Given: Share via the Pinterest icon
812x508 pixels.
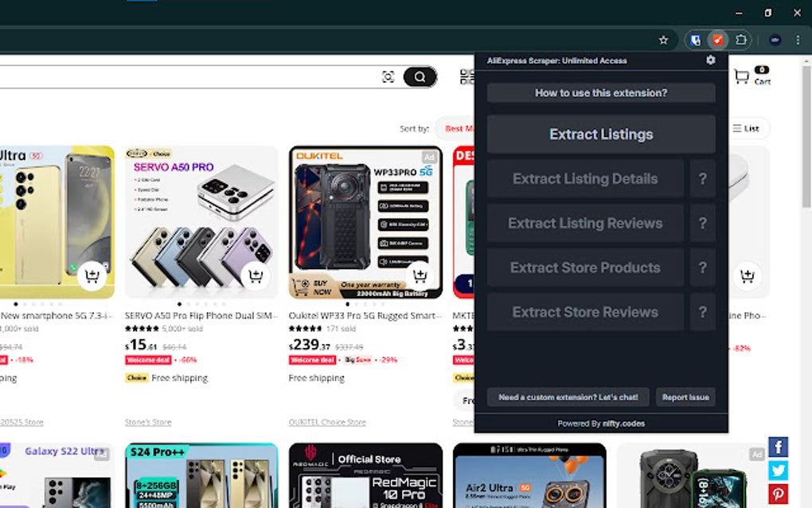Looking at the screenshot, I should tap(777, 492).
